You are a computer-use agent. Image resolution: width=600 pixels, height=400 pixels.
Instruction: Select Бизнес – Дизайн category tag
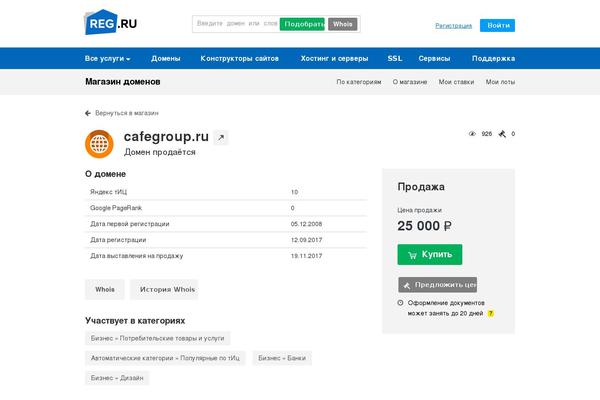pos(117,378)
